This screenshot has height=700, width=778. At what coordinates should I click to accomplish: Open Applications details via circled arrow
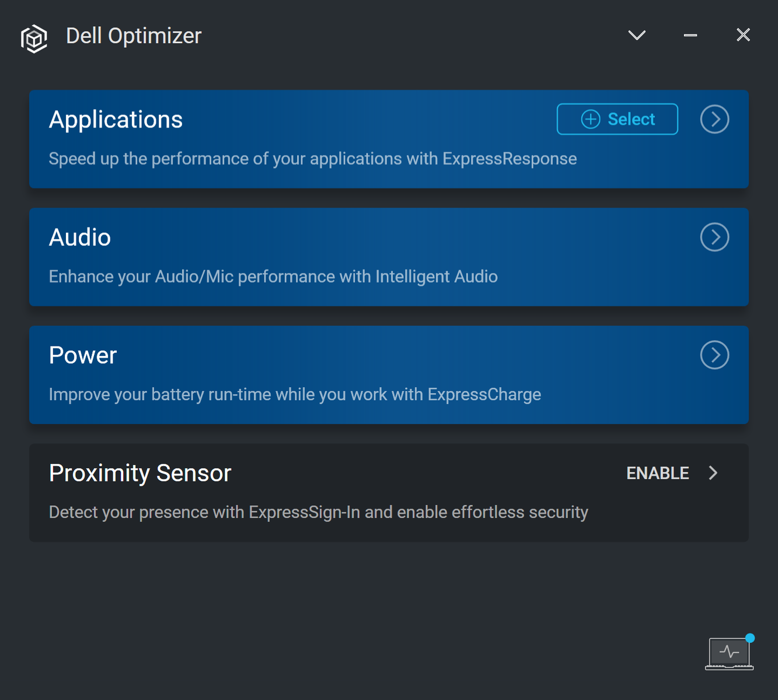click(714, 119)
